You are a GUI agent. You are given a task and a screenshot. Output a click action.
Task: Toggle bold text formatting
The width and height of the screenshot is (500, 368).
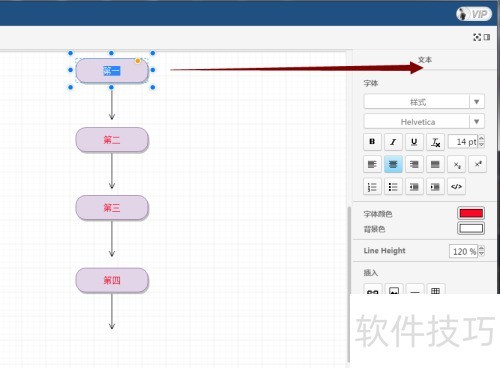(372, 142)
